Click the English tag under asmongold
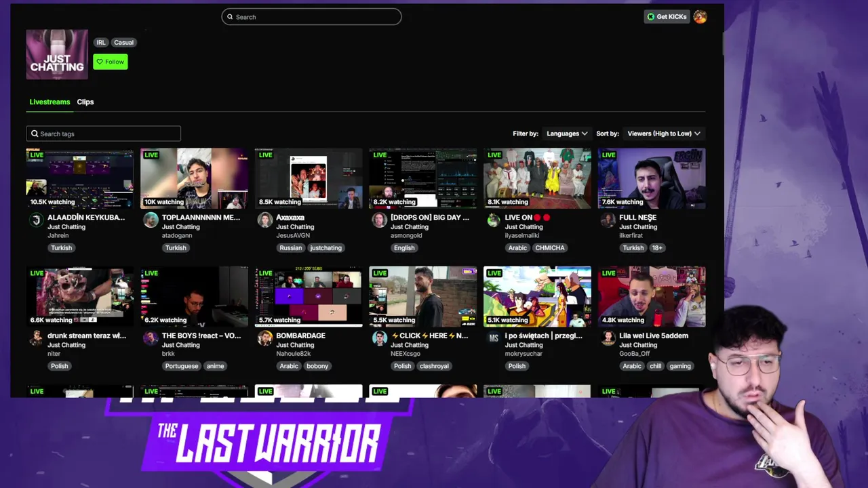This screenshot has width=868, height=488. (404, 248)
